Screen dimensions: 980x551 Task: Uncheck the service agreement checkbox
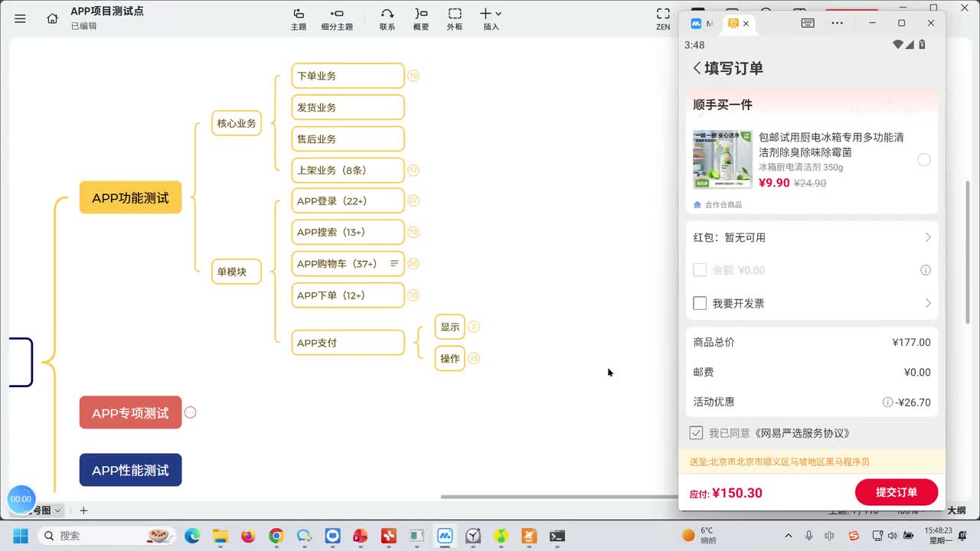point(696,433)
